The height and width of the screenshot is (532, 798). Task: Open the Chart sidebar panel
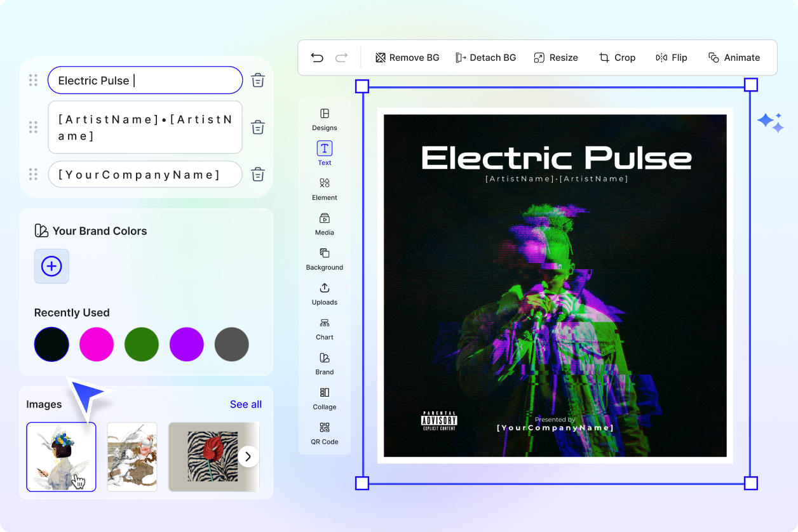325,329
